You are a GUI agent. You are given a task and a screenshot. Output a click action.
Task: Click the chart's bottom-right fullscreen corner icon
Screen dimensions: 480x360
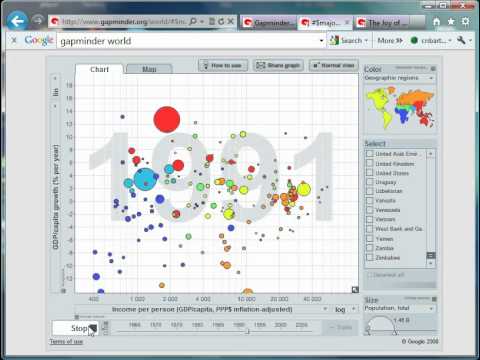click(x=355, y=290)
